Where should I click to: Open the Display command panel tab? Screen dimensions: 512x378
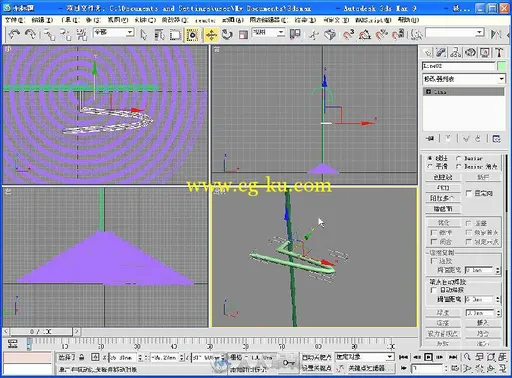pyautogui.click(x=485, y=52)
